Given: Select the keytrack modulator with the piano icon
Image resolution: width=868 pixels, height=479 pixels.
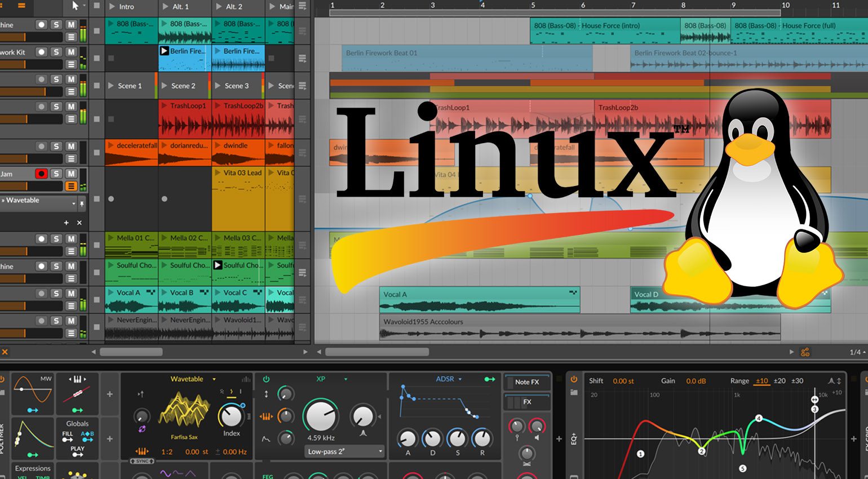Looking at the screenshot, I should click(x=77, y=393).
